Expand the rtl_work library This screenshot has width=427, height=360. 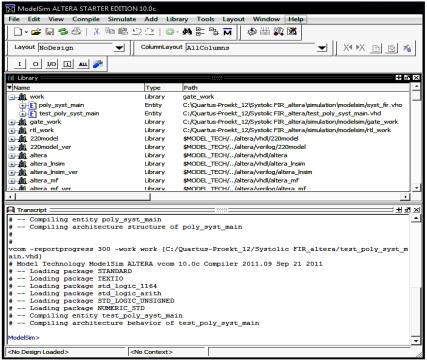12,130
